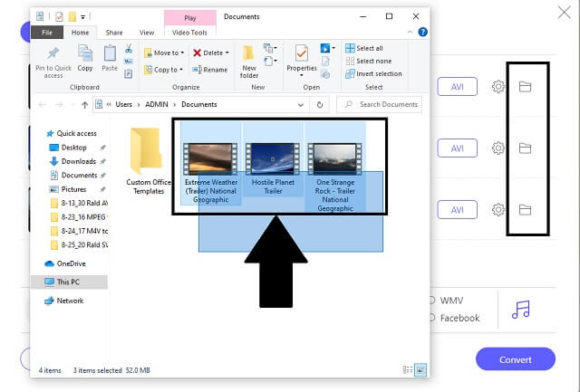Switch to details view in status bar
Image resolution: width=580 pixels, height=392 pixels.
[407, 370]
